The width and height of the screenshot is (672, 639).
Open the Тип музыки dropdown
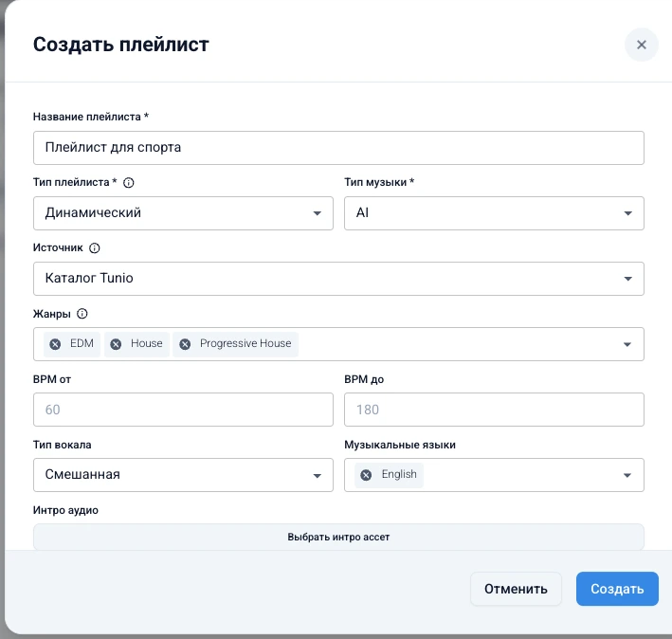(494, 213)
